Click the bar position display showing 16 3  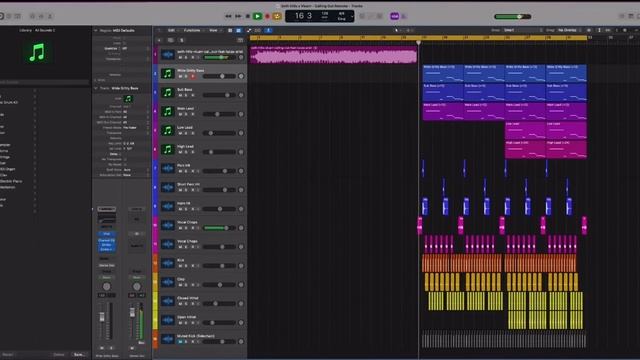pos(303,16)
